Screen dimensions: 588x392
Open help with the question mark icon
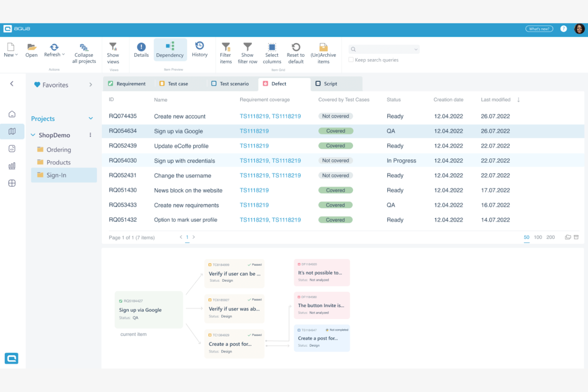pos(563,29)
